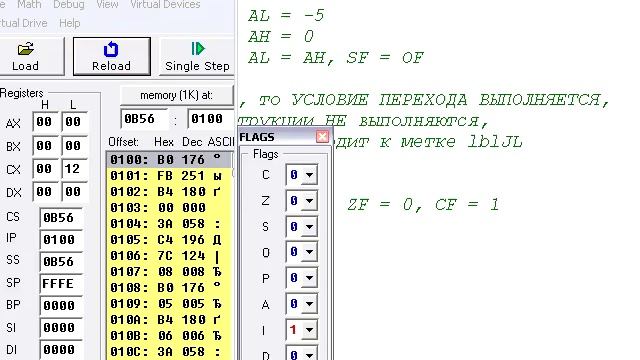Image resolution: width=640 pixels, height=360 pixels.
Task: Open the Help menu
Action: pos(69,23)
